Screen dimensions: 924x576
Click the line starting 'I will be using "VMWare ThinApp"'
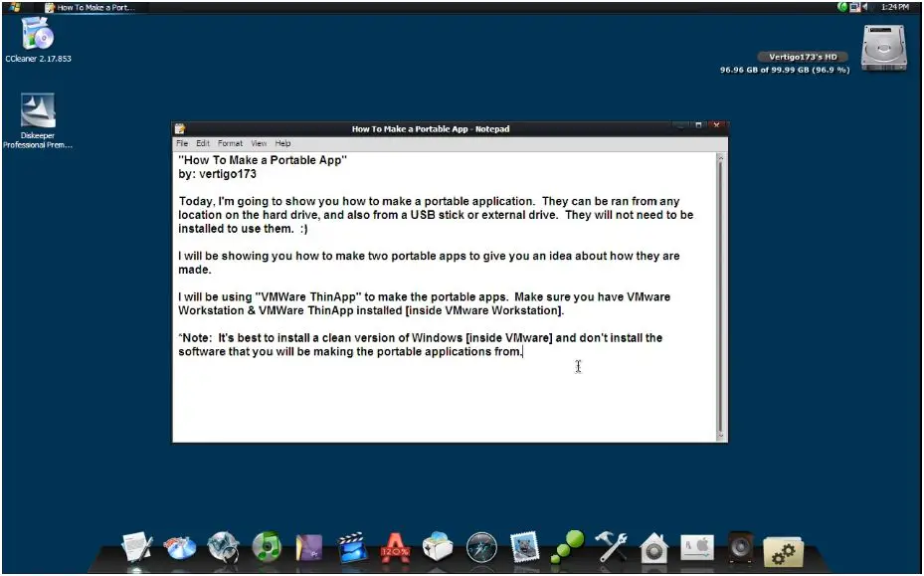(425, 296)
